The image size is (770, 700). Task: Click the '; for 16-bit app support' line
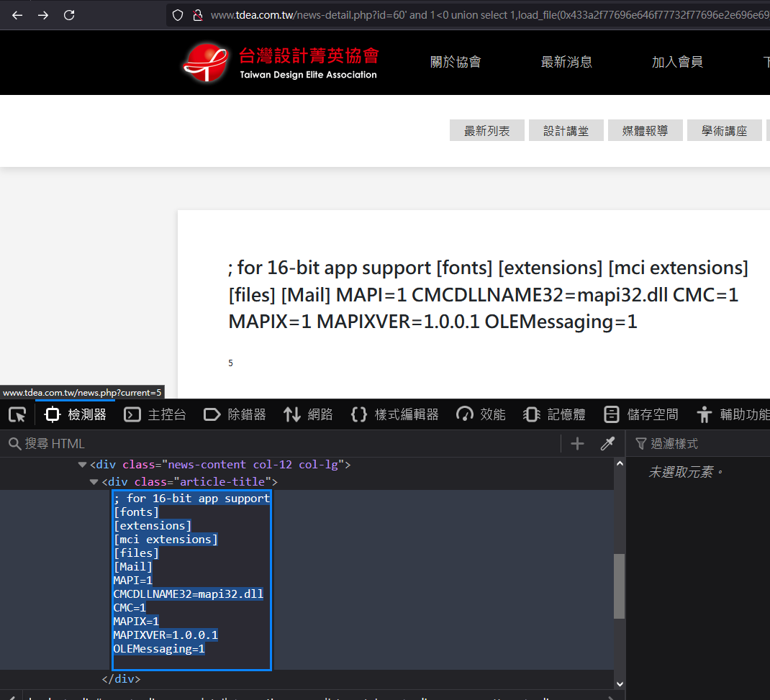pyautogui.click(x=192, y=499)
